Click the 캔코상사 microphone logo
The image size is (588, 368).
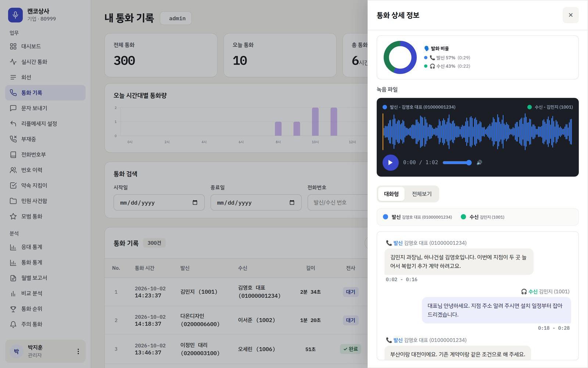click(x=15, y=15)
